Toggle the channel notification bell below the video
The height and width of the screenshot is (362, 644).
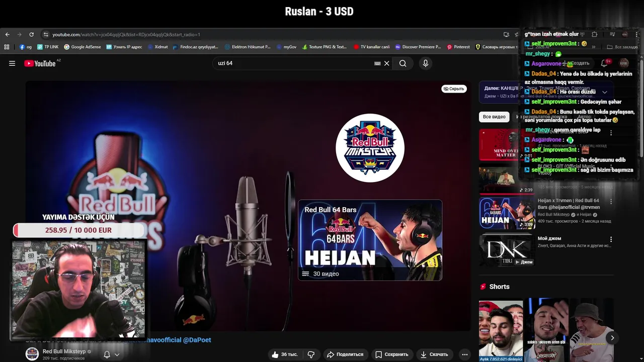pyautogui.click(x=107, y=354)
